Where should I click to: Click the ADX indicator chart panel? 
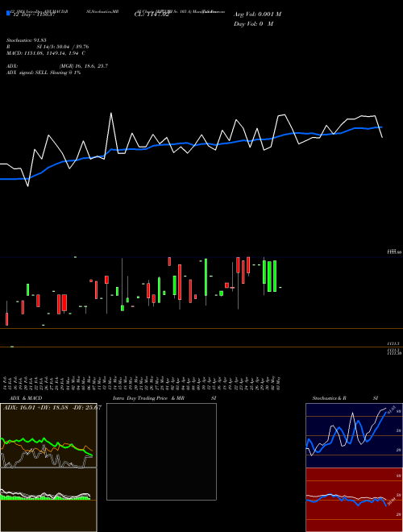(x=48, y=435)
